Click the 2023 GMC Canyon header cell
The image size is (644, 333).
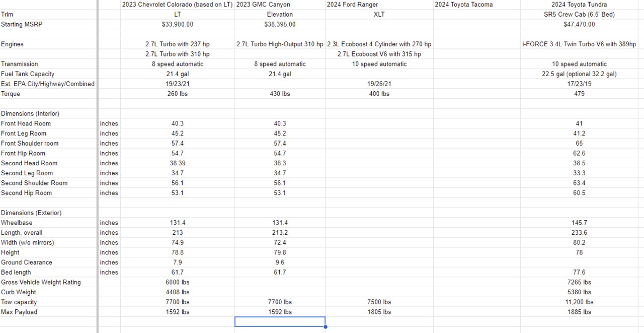click(x=280, y=5)
